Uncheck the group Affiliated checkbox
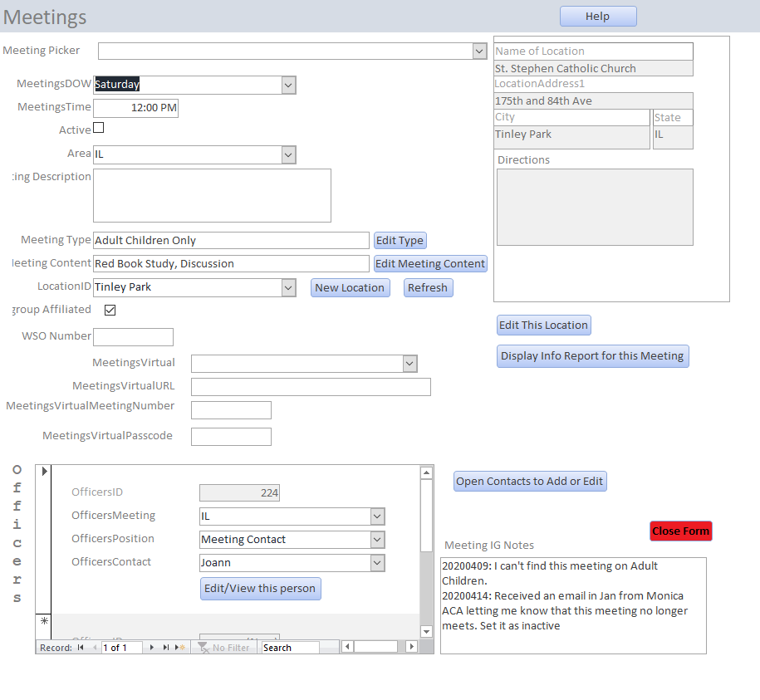The width and height of the screenshot is (760, 700). click(110, 310)
